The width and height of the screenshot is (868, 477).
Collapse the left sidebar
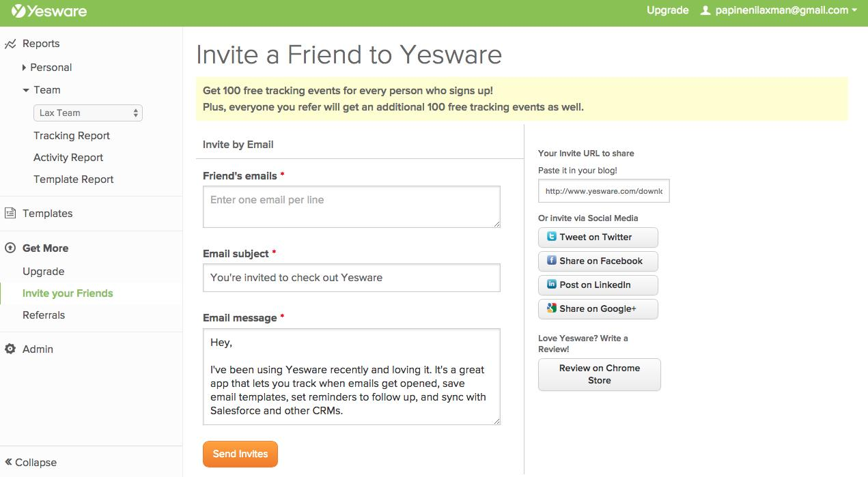pos(31,463)
